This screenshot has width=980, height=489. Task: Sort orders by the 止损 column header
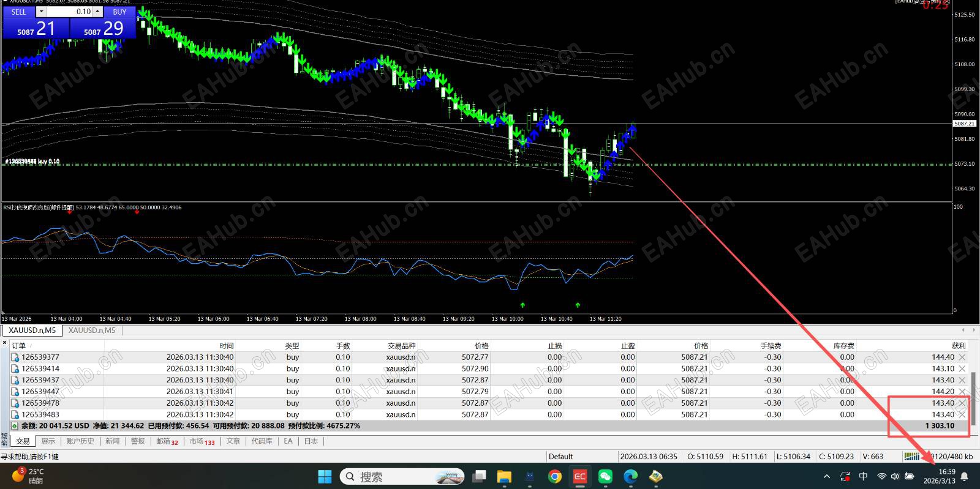(x=555, y=346)
